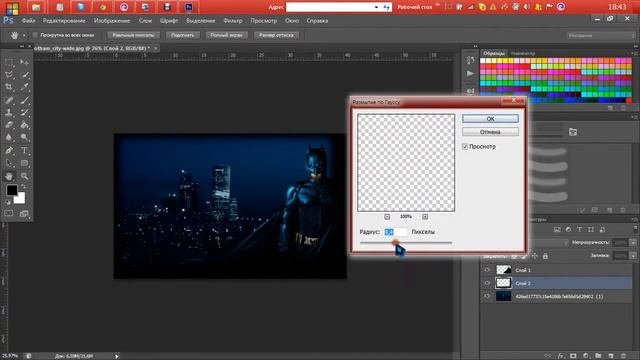Open Просмотр menu in menu bar
Screen dimensions: 640x360
tap(264, 20)
